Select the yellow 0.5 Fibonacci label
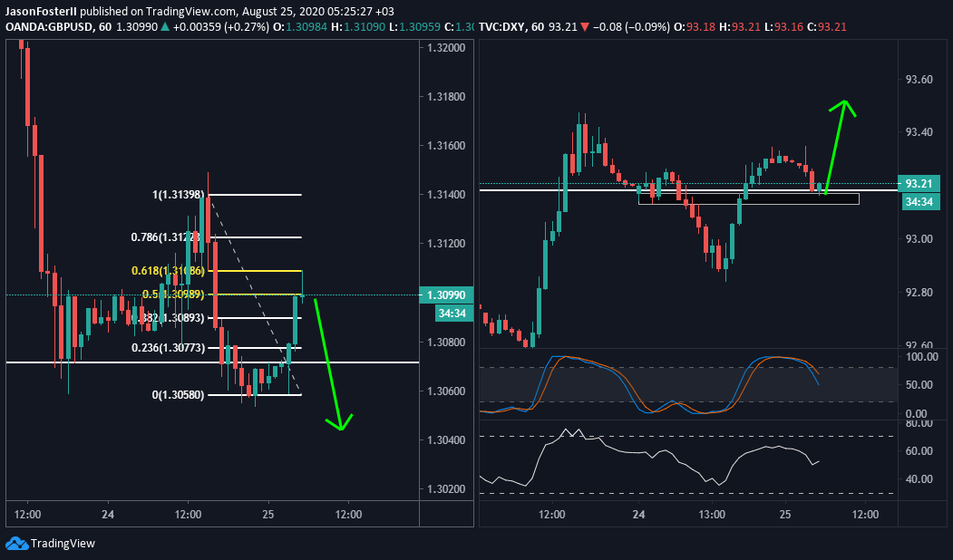Viewport: 953px width, 560px height. pyautogui.click(x=173, y=294)
